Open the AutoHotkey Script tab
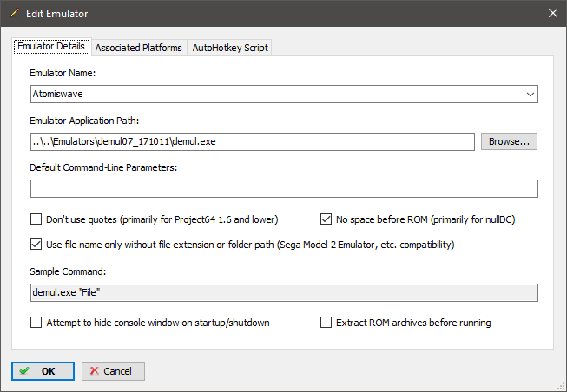The height and width of the screenshot is (392, 567). [x=230, y=48]
